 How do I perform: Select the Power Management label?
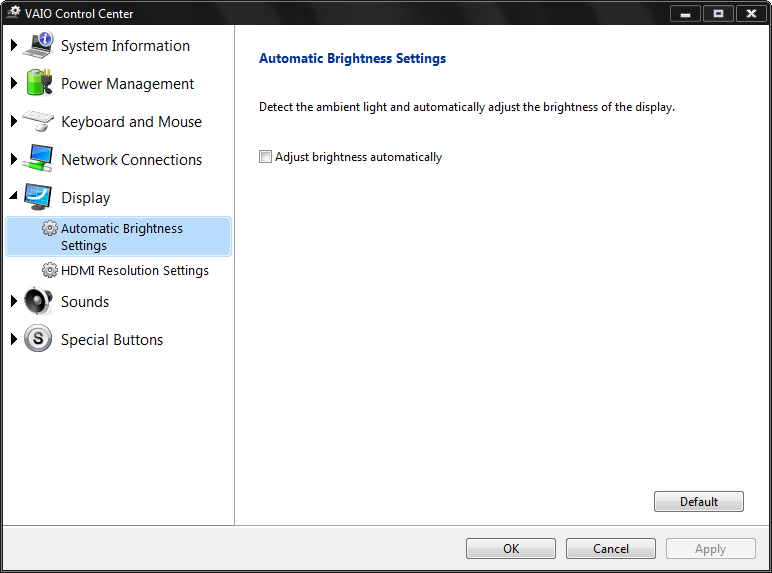pos(127,84)
